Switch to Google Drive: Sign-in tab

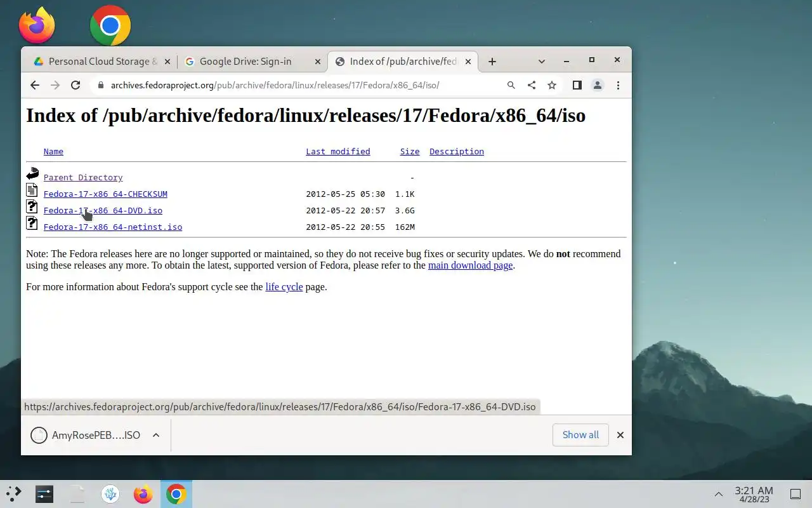[252, 62]
